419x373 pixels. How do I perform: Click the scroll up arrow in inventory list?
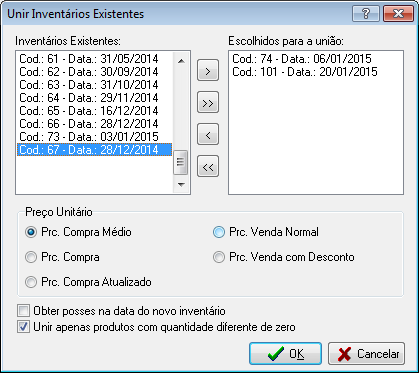pyautogui.click(x=181, y=61)
